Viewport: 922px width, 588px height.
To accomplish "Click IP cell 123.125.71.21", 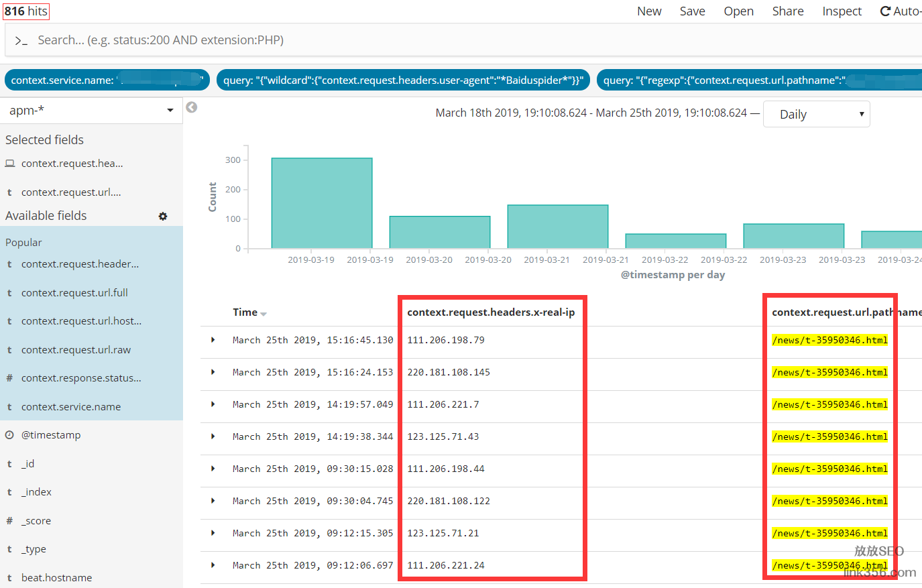I will coord(443,533).
